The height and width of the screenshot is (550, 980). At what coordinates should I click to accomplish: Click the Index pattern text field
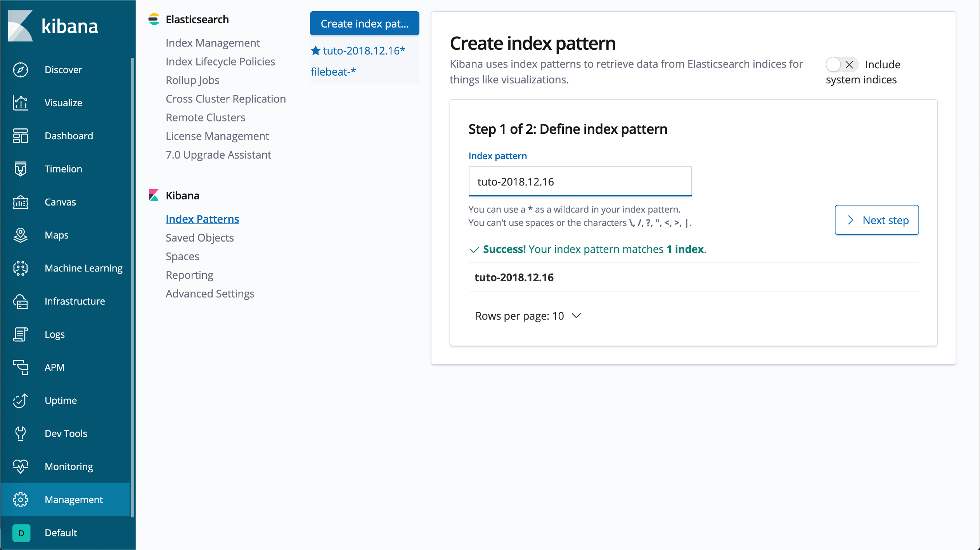[x=580, y=182]
